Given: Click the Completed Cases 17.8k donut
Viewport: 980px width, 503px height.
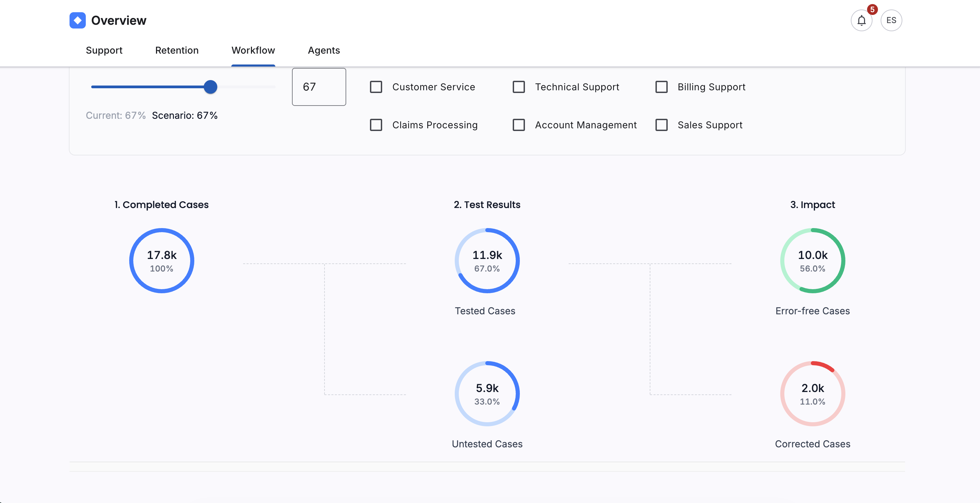Looking at the screenshot, I should click(162, 261).
